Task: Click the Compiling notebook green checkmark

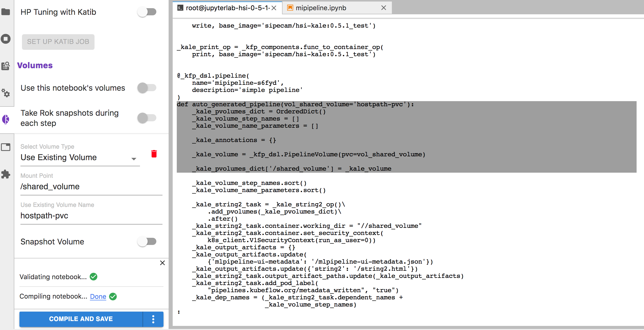Action: (x=113, y=297)
